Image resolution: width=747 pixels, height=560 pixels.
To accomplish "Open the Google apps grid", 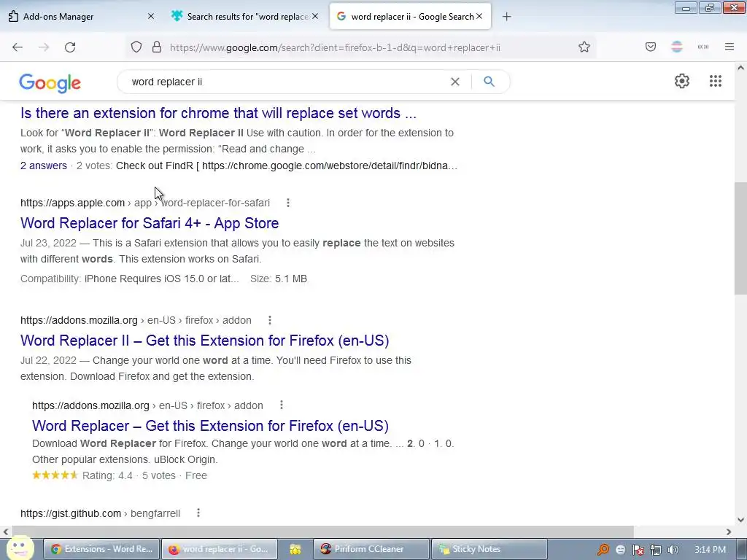I will (715, 81).
